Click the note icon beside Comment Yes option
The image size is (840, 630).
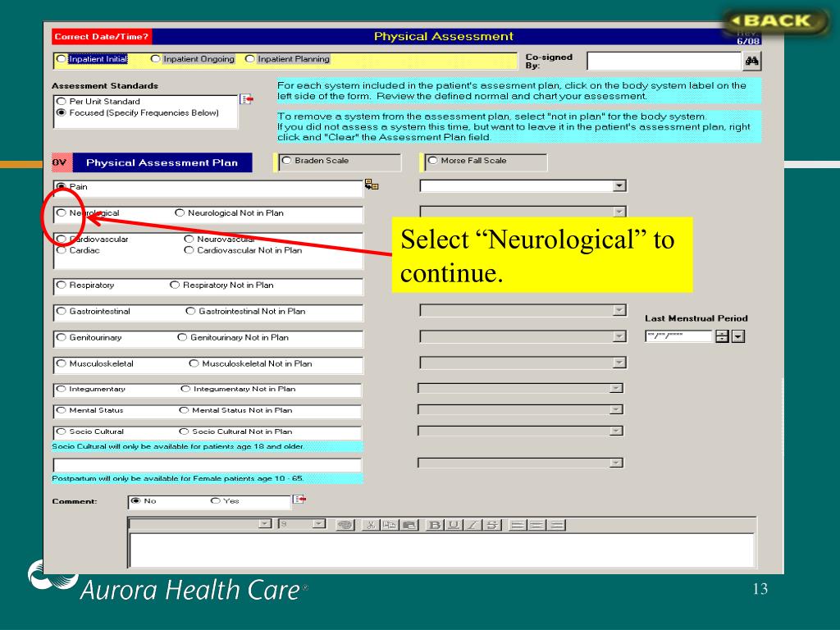299,500
